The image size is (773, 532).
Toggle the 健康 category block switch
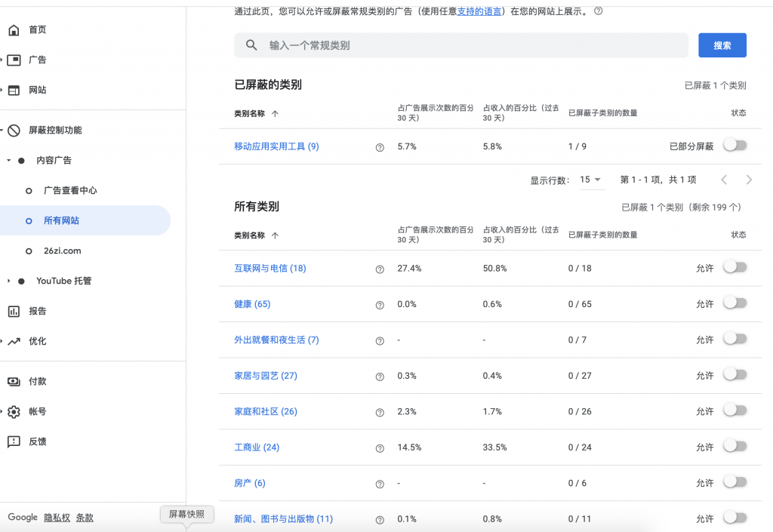coord(735,303)
